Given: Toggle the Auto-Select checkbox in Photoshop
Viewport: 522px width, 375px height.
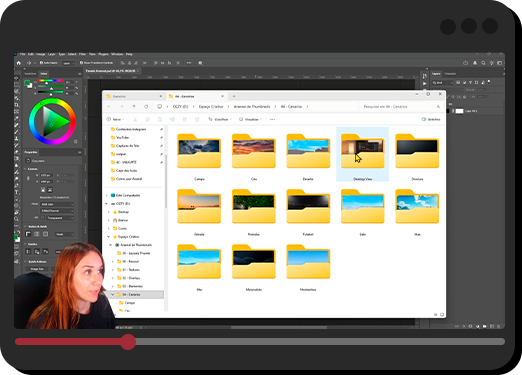Looking at the screenshot, I should coord(41,63).
